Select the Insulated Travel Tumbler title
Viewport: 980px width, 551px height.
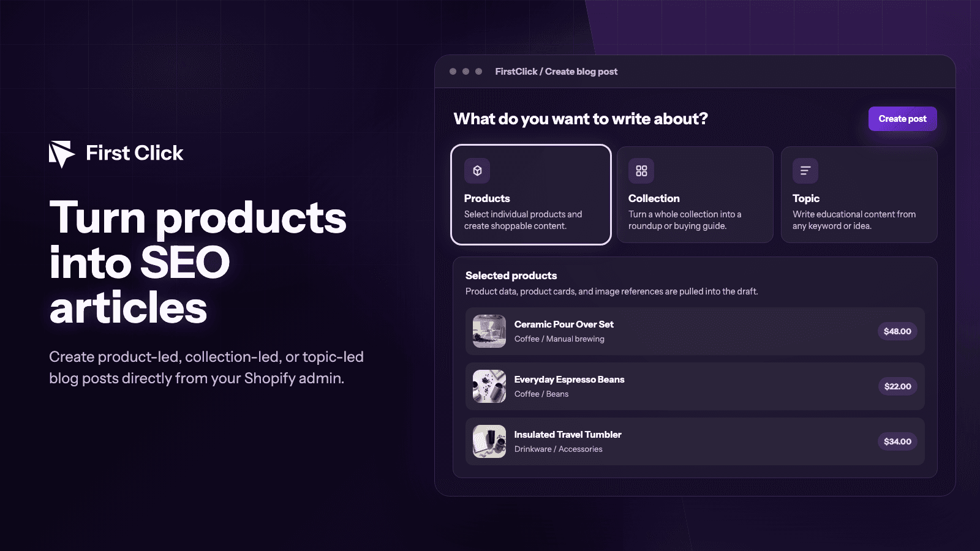[568, 435]
